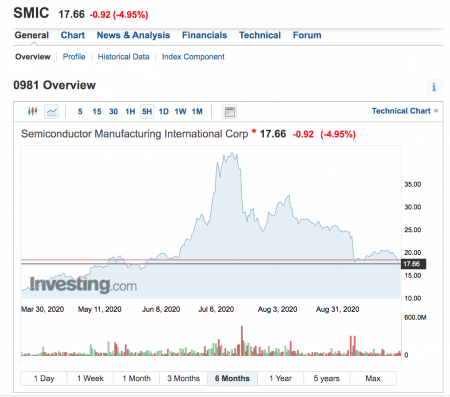This screenshot has height=397, width=450.
Task: Click the price peak on the area chart
Action: (233, 154)
